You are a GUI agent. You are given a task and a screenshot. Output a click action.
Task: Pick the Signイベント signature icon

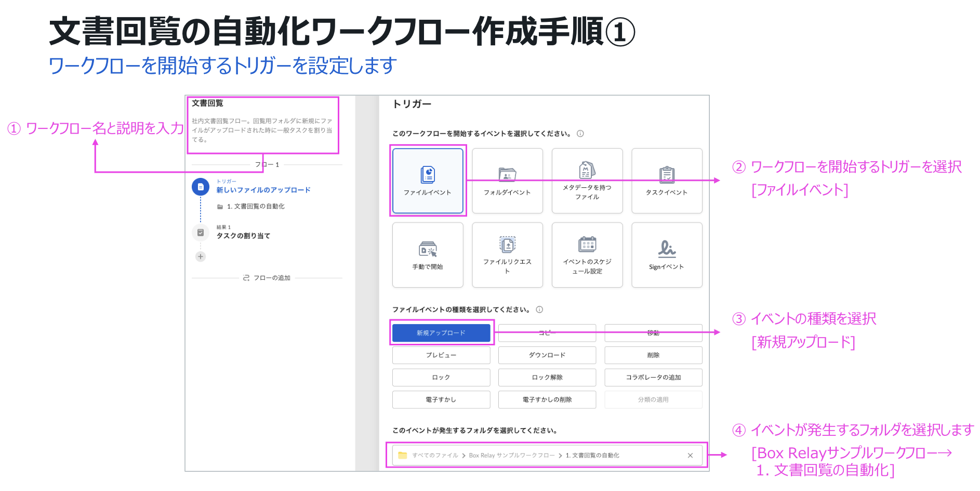pyautogui.click(x=667, y=249)
